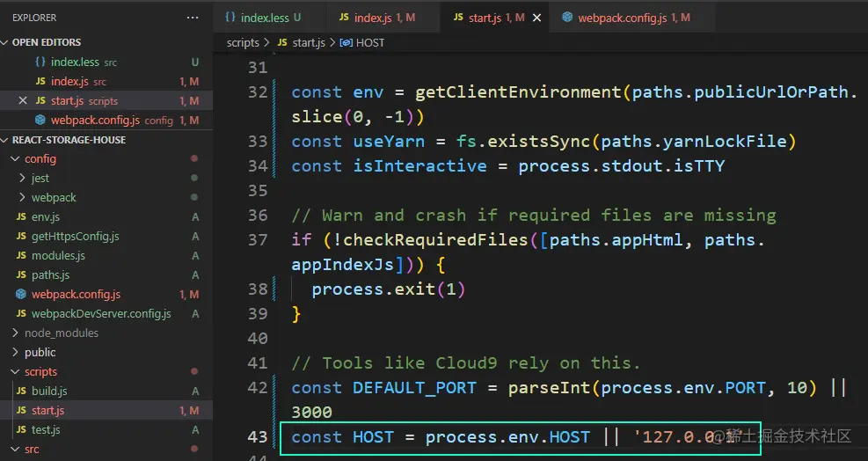Click the webpack icon on webpack.config.js tab
Image resolution: width=868 pixels, height=461 pixels.
pyautogui.click(x=567, y=18)
